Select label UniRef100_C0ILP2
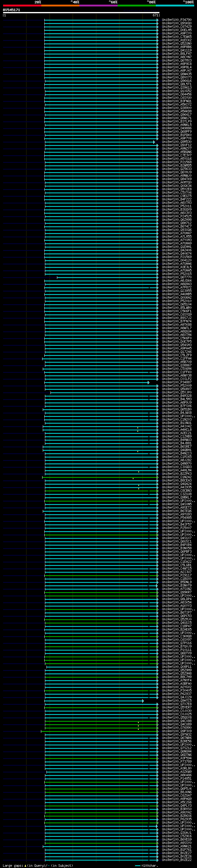197x868 pixels. click(176, 379)
